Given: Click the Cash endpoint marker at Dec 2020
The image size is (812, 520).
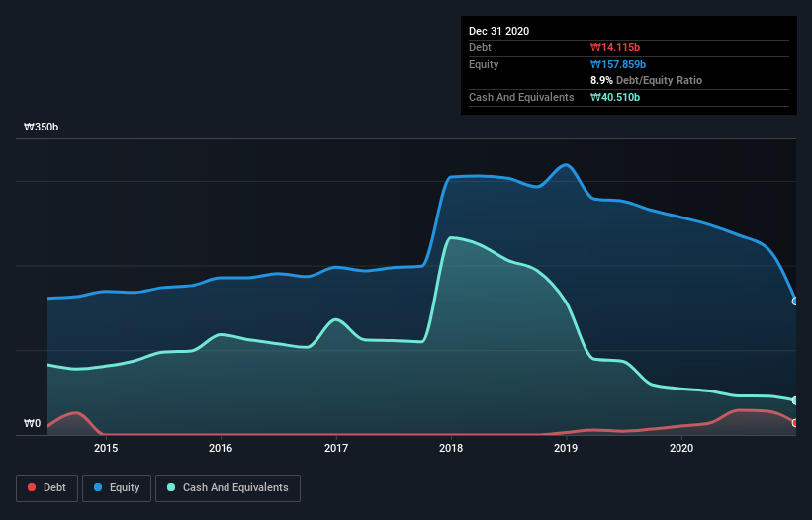Looking at the screenshot, I should [x=795, y=400].
